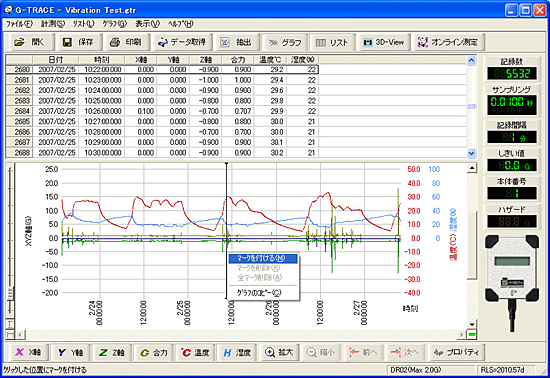Toggle the 温度 temperature curve
This screenshot has width=550, height=378.
click(x=195, y=352)
